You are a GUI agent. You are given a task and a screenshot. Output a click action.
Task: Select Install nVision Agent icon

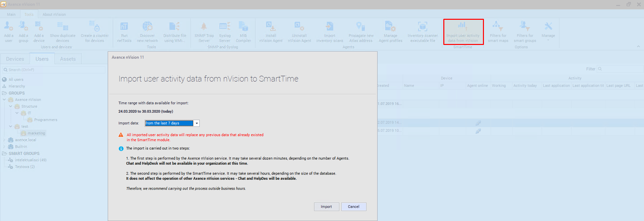(x=271, y=27)
